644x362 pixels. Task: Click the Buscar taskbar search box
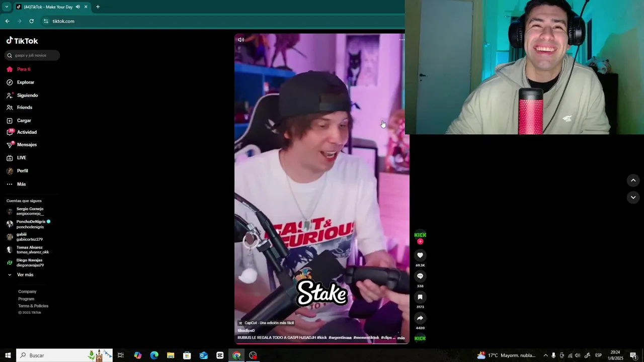(x=64, y=355)
